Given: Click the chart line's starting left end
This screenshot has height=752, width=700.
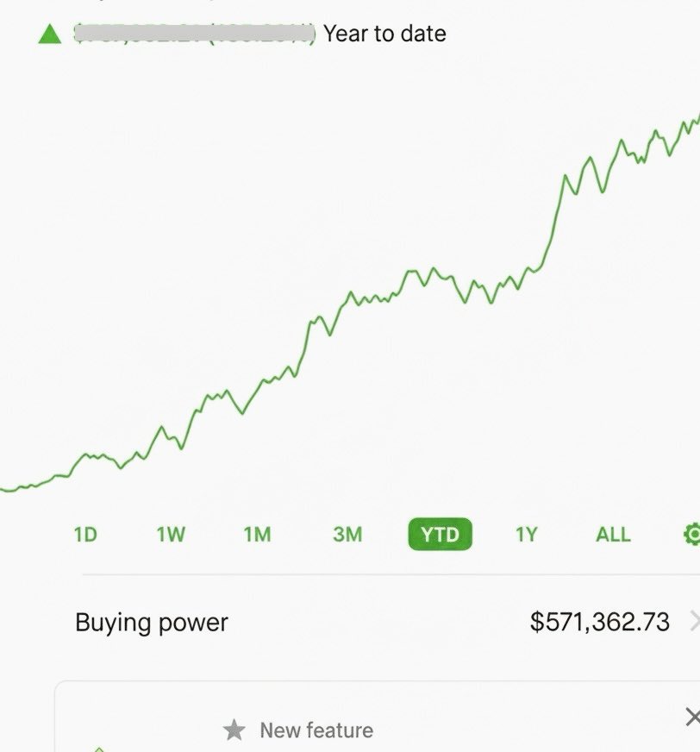Looking at the screenshot, I should pos(4,490).
